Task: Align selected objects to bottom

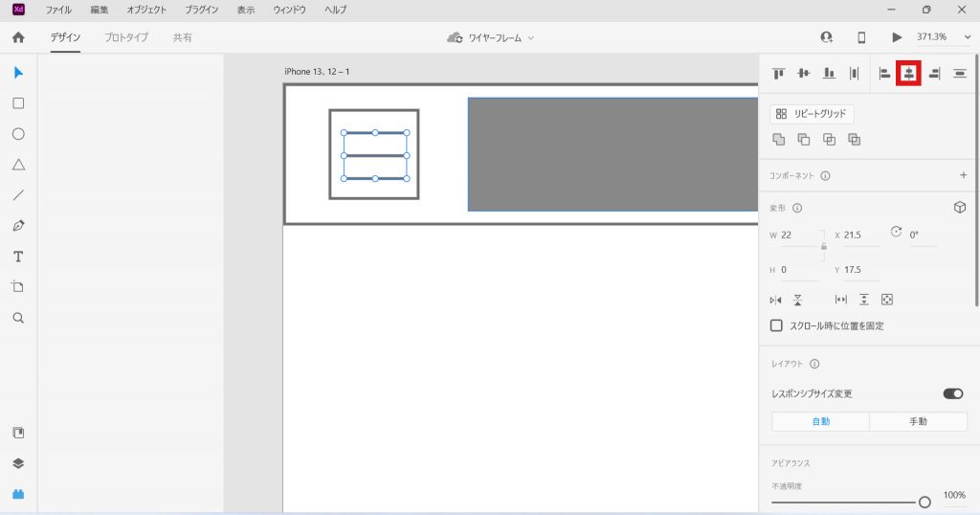Action: coord(829,74)
